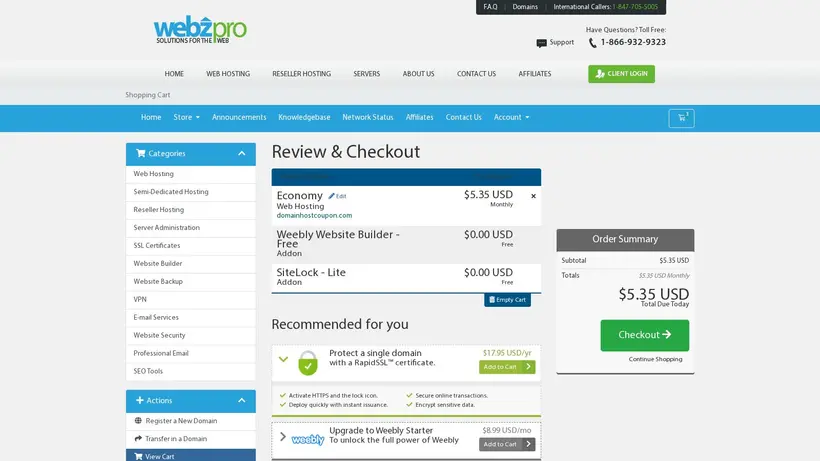Click the webzpro logo
820x461 pixels.
pyautogui.click(x=200, y=30)
